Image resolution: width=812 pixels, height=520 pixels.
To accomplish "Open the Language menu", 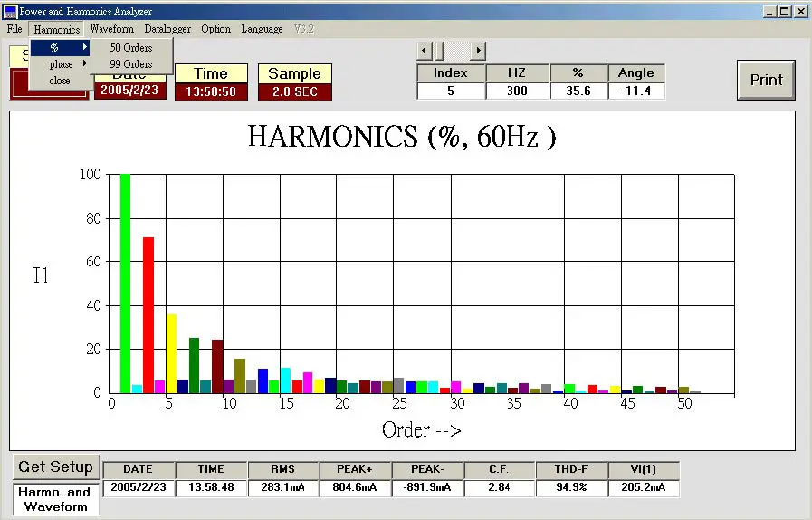I will (x=262, y=29).
